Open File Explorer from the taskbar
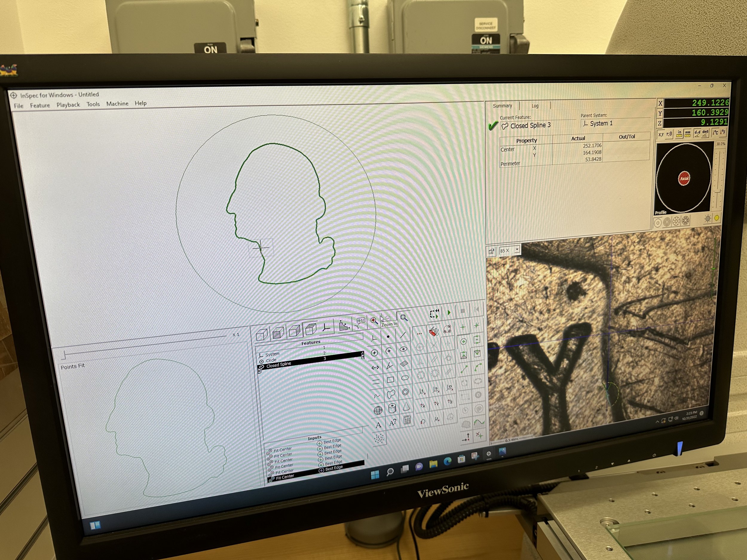The width and height of the screenshot is (747, 560). [433, 464]
